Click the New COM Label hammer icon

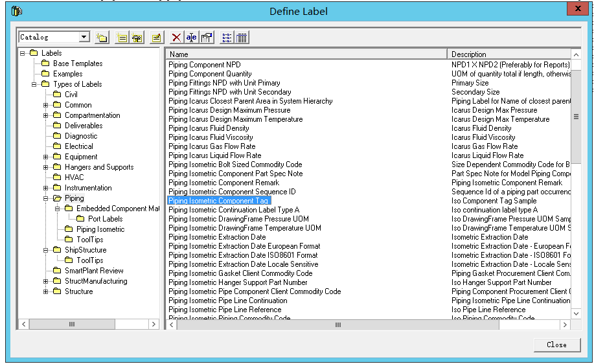[x=137, y=38]
